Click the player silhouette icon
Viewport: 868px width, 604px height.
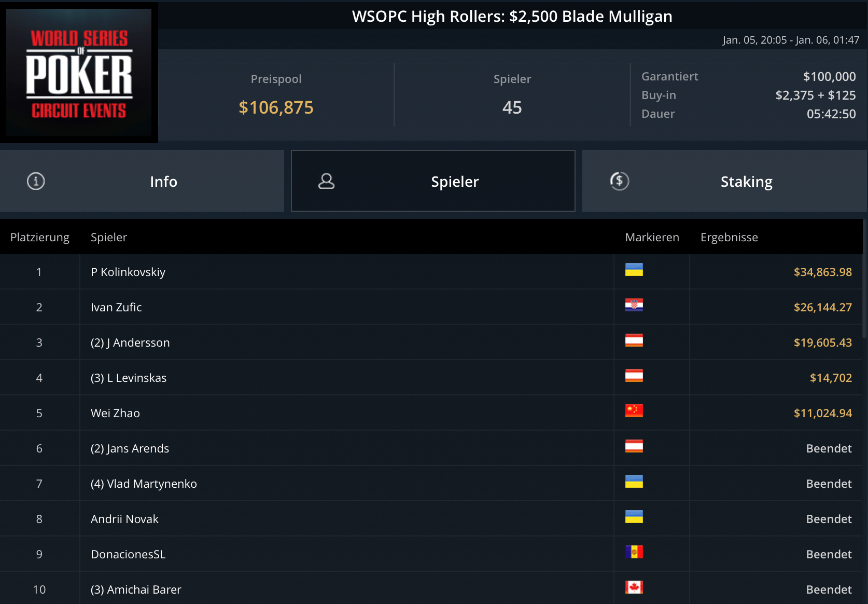point(326,181)
